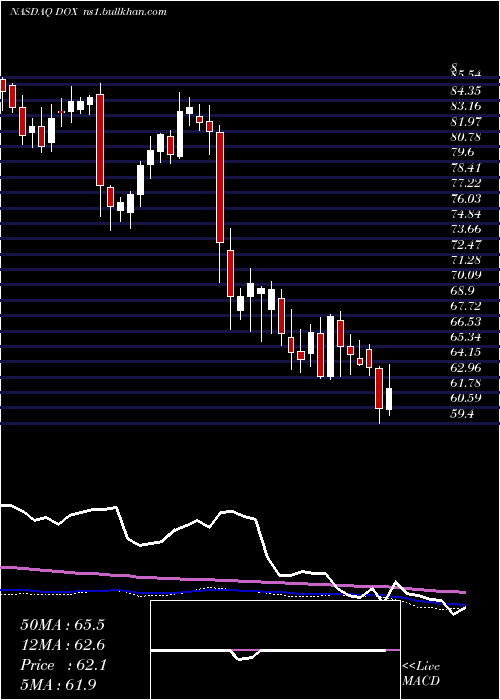Click the Price : 62.1 readout

[x=62, y=665]
